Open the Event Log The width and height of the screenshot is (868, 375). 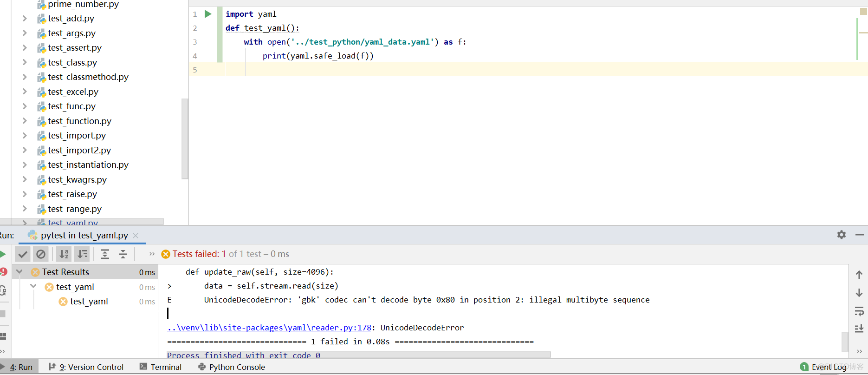click(823, 367)
